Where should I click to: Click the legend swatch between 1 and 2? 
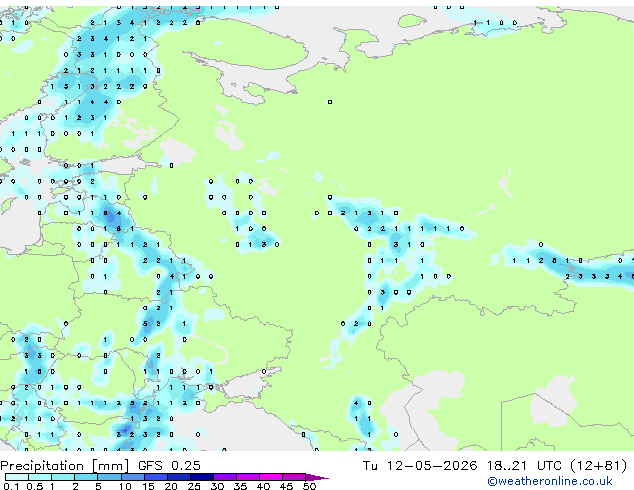63,477
